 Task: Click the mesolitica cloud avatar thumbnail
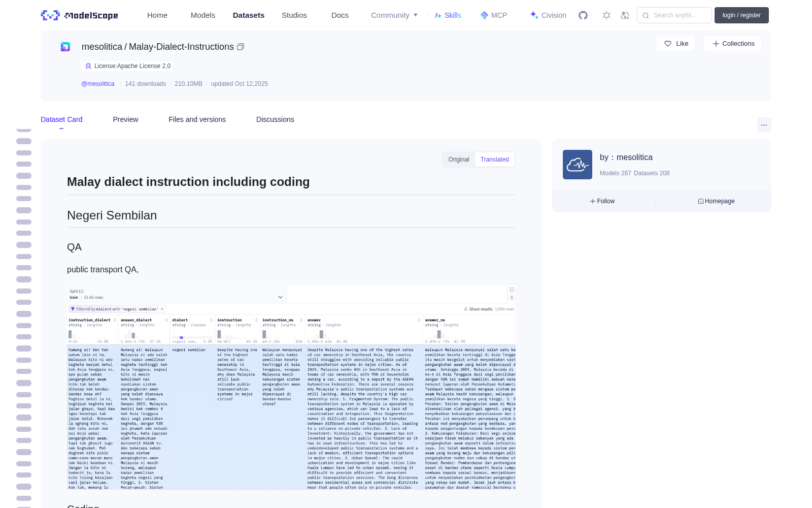tap(577, 165)
